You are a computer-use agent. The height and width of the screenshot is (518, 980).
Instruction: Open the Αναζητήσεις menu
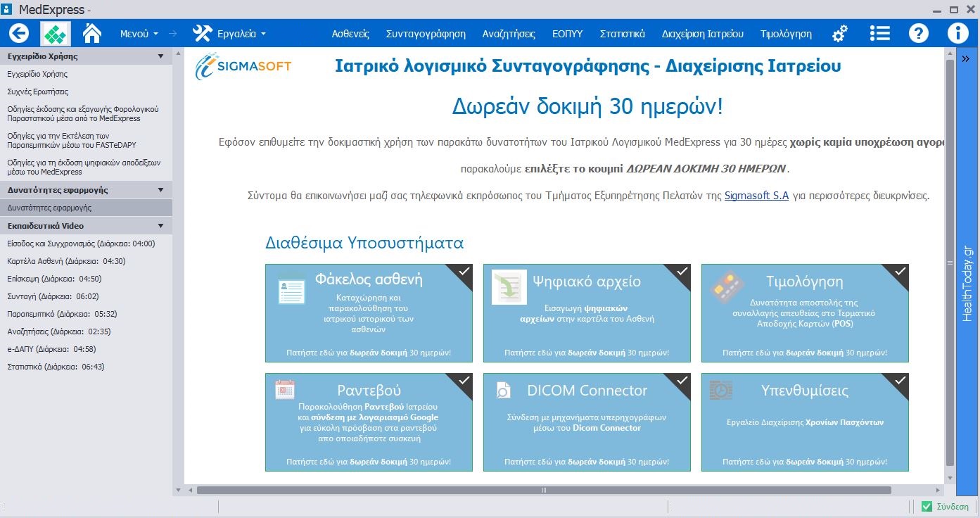pyautogui.click(x=509, y=34)
